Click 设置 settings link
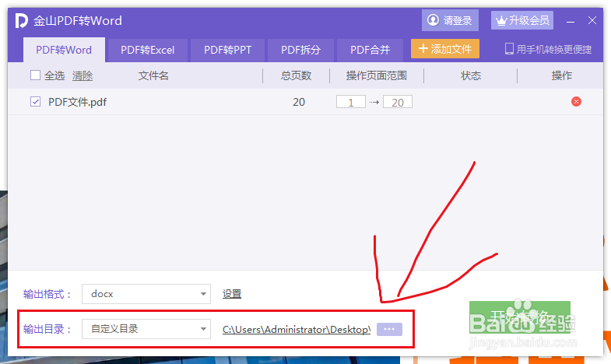This screenshot has width=611, height=364. click(232, 294)
